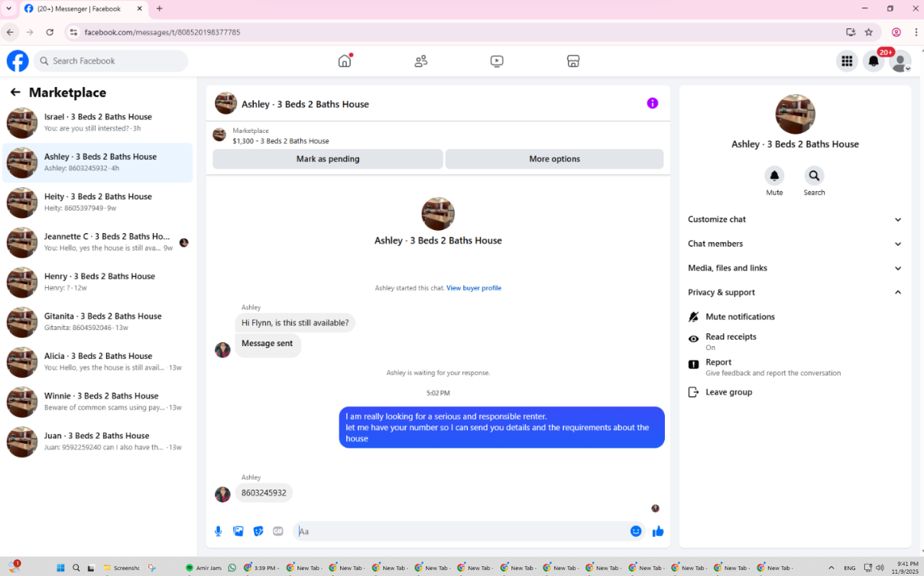
Task: Click Ashley's message 8603245932
Action: 264,493
